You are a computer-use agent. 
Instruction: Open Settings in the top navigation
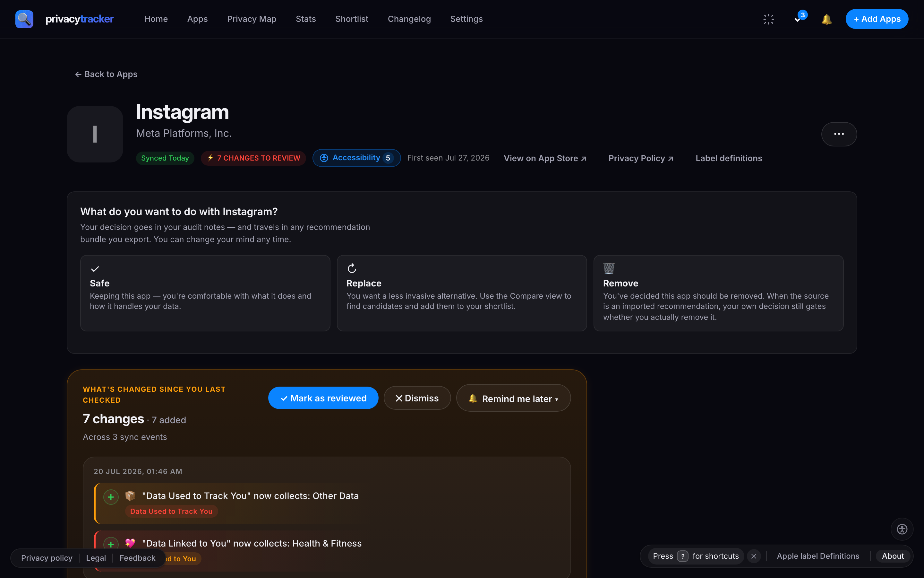[x=466, y=19]
